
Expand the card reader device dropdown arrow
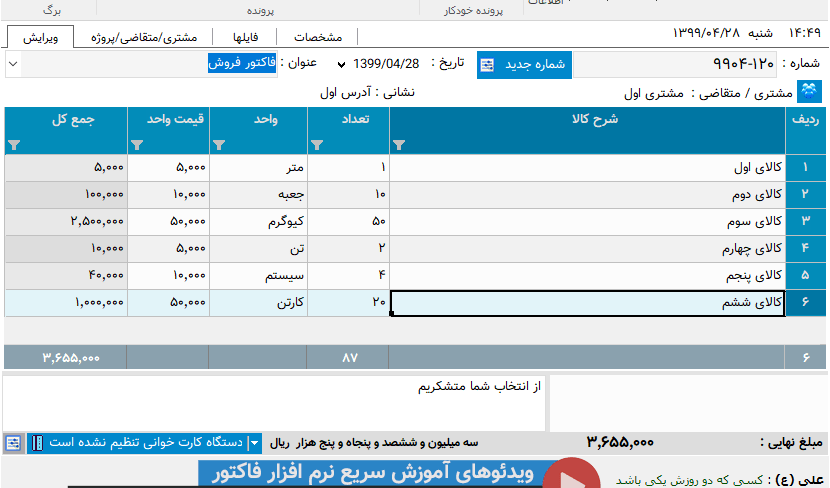coord(255,443)
